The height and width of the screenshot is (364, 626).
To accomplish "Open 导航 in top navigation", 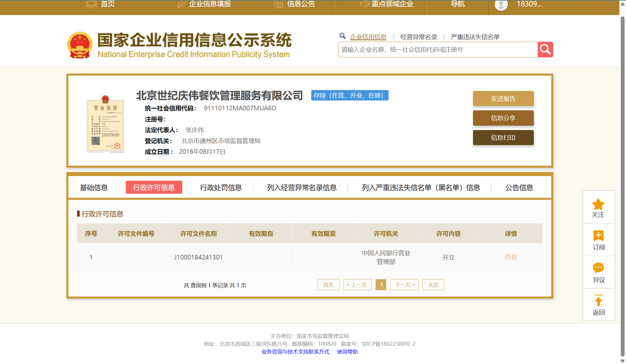I will click(458, 4).
